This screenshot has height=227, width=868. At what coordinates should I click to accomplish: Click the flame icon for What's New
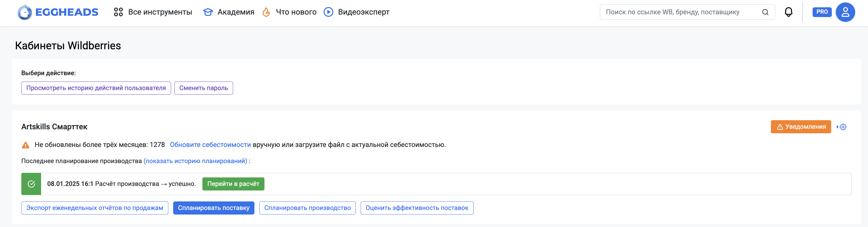(266, 12)
